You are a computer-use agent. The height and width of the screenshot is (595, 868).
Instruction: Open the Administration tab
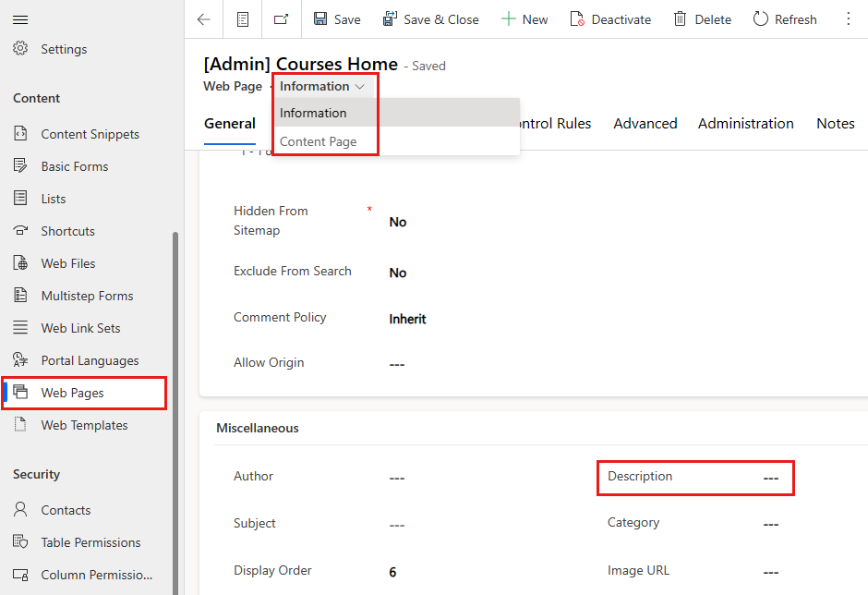tap(745, 123)
